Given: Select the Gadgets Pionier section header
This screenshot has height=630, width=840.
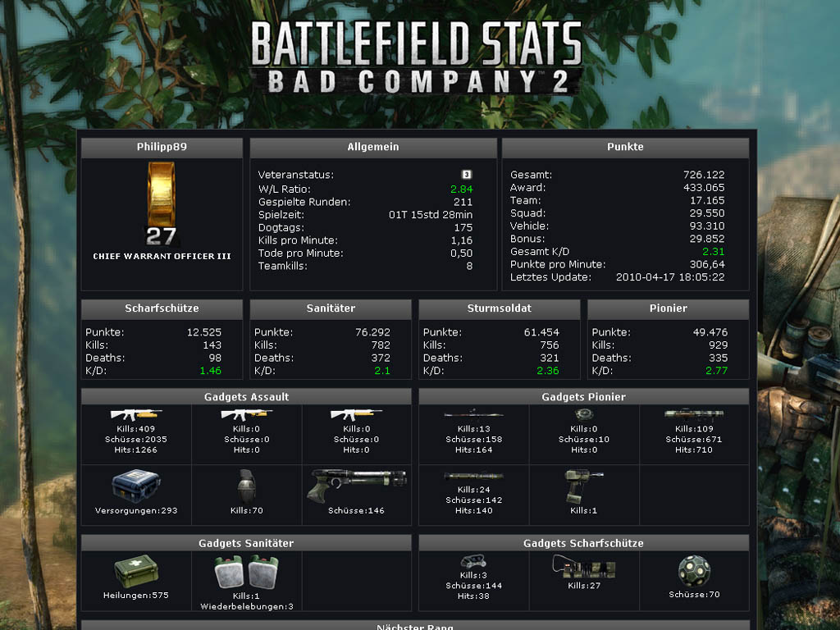Looking at the screenshot, I should (x=583, y=397).
